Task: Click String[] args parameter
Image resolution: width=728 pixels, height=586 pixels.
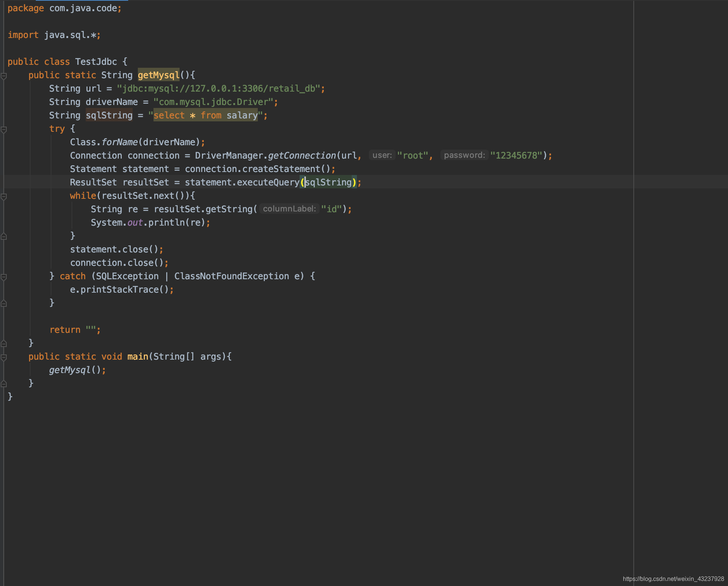Action: [187, 357]
